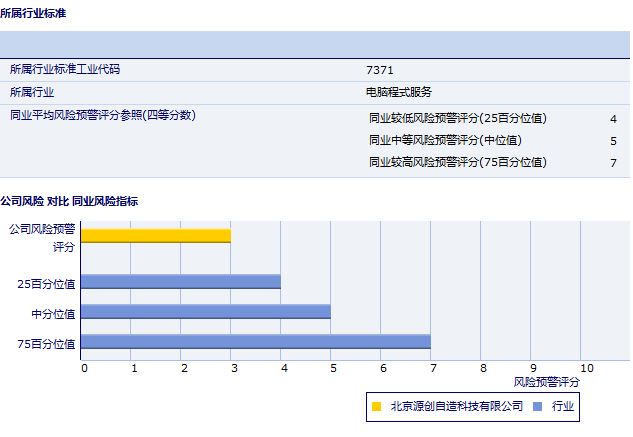Click 同业平均风险预警评分参照(四等分数) label
The image size is (633, 437).
tap(103, 115)
